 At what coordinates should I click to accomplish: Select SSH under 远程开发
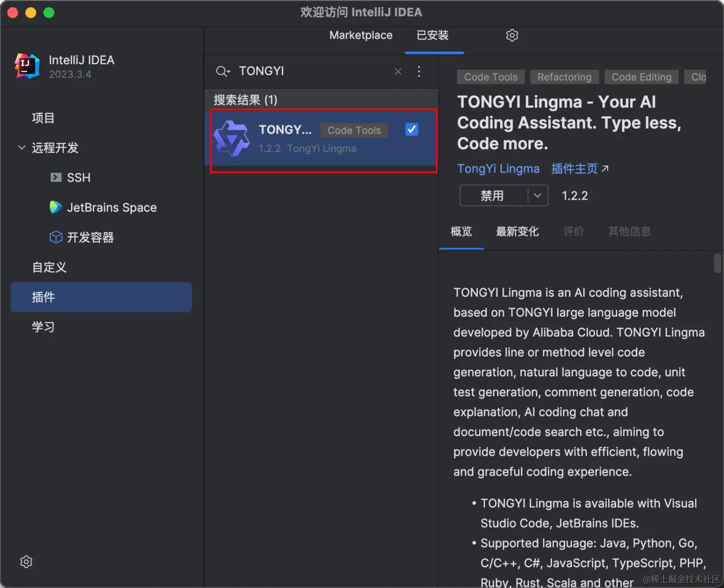pyautogui.click(x=79, y=178)
